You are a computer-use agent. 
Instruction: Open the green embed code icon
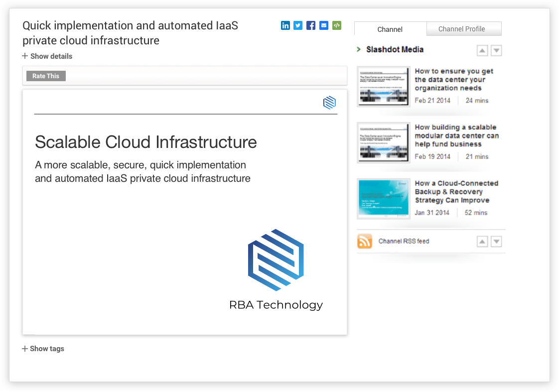tap(336, 25)
